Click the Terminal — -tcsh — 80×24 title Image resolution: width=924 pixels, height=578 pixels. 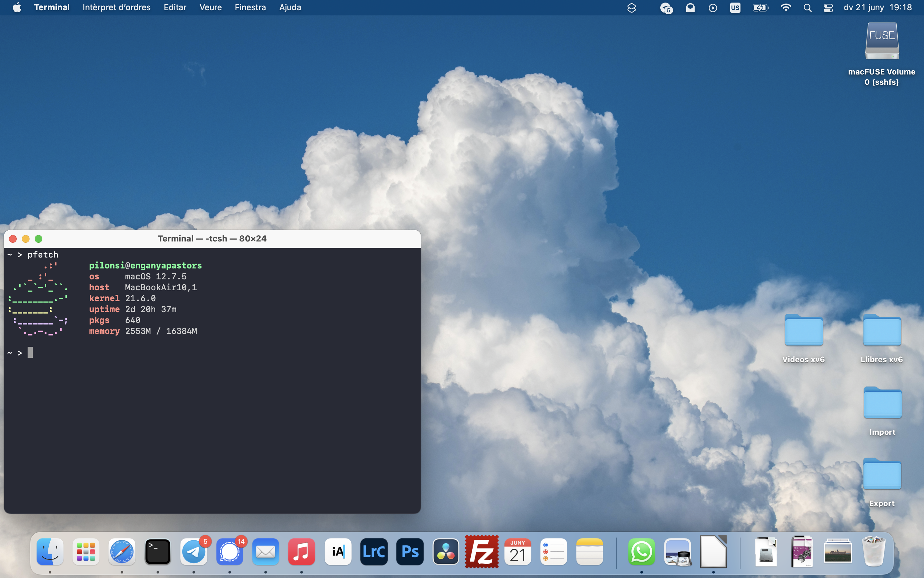[212, 239]
